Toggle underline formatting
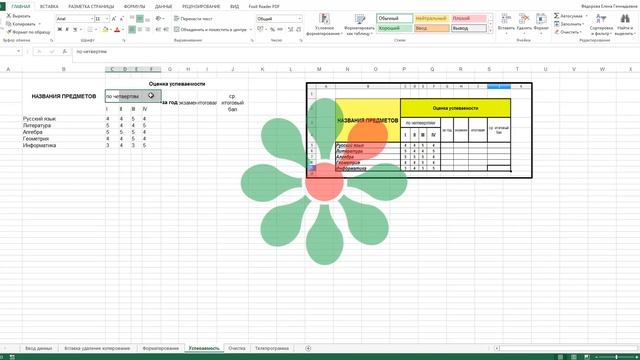This screenshot has height=360, width=640. coord(75,29)
